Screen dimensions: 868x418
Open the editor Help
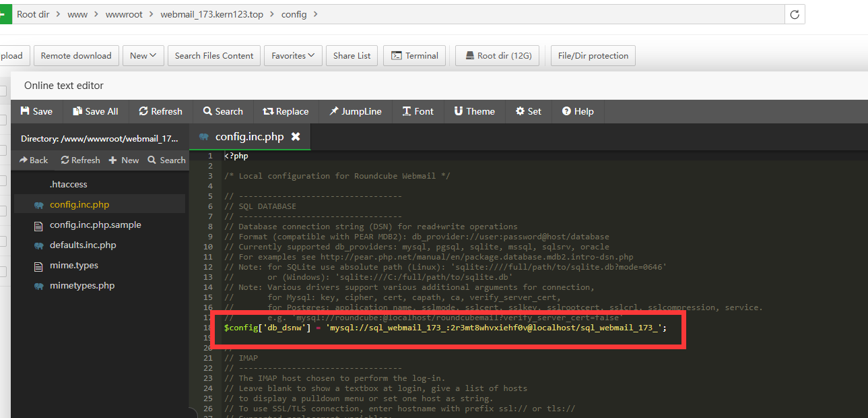pyautogui.click(x=578, y=111)
